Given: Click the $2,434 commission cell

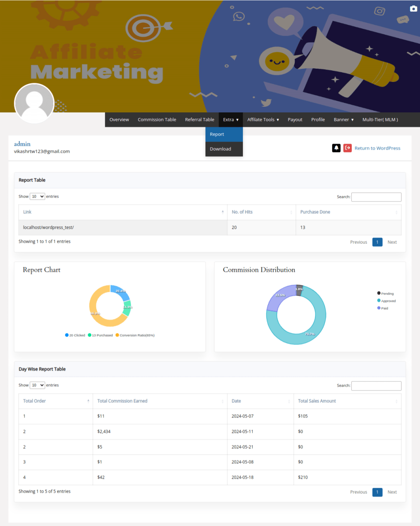Looking at the screenshot, I should coord(160,432).
